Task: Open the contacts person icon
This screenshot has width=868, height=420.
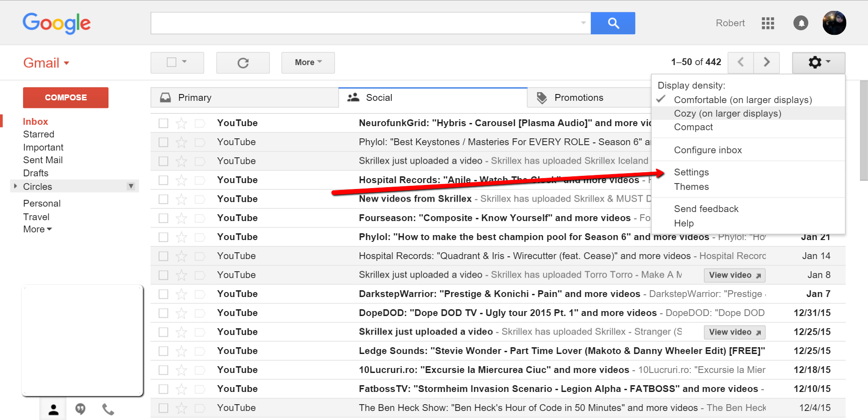Action: click(53, 409)
